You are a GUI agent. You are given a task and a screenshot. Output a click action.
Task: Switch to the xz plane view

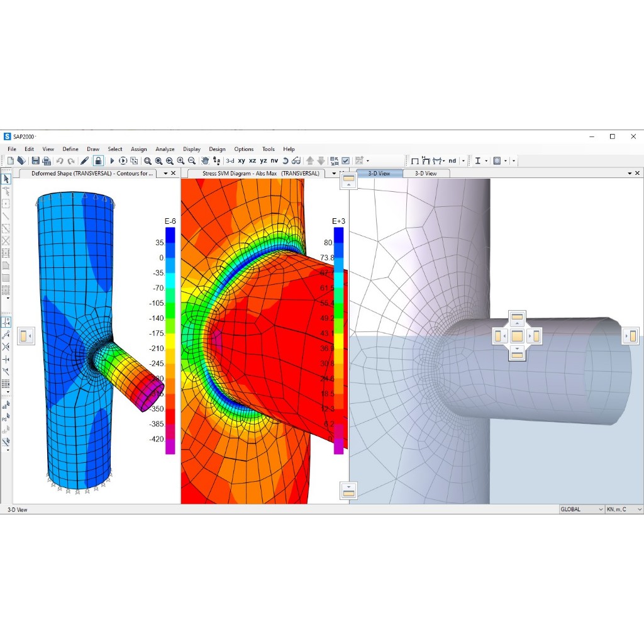click(252, 160)
